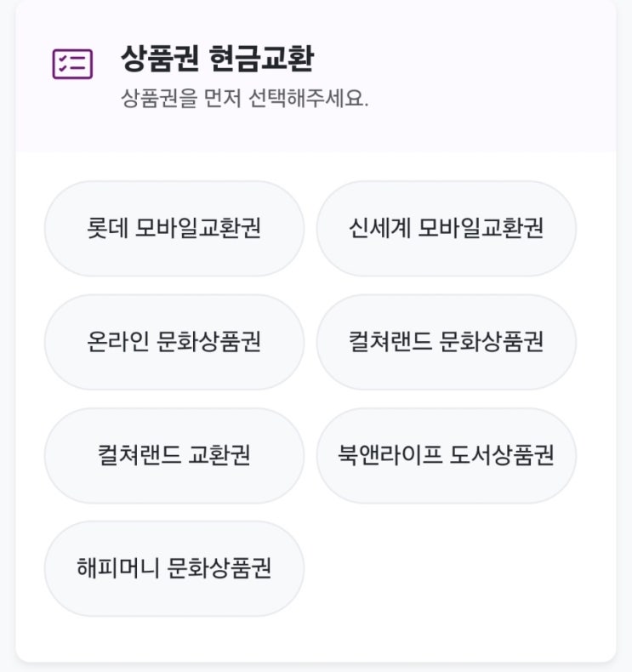Choose 신세계 모바일교환권

[x=446, y=229]
